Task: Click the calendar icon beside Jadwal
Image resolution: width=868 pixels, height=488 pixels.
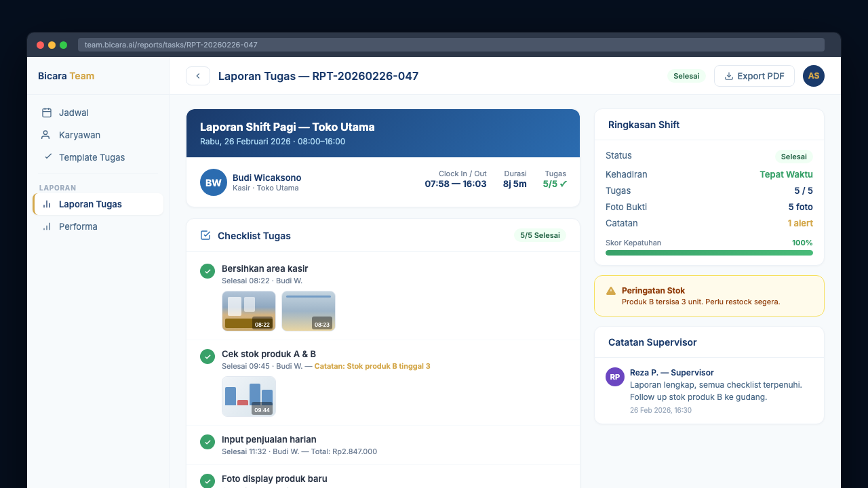Action: click(47, 113)
